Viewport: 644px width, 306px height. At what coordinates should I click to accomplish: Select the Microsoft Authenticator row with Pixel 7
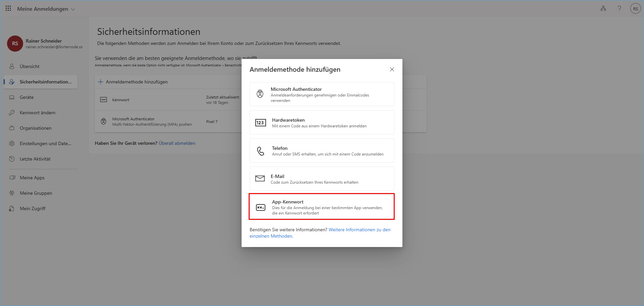[x=168, y=122]
